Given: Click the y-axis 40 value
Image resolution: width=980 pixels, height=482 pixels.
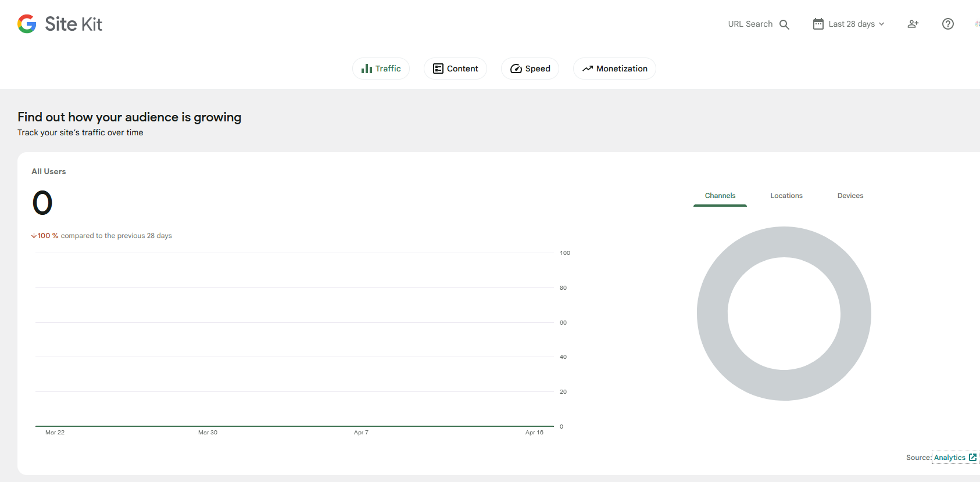Looking at the screenshot, I should click(563, 357).
